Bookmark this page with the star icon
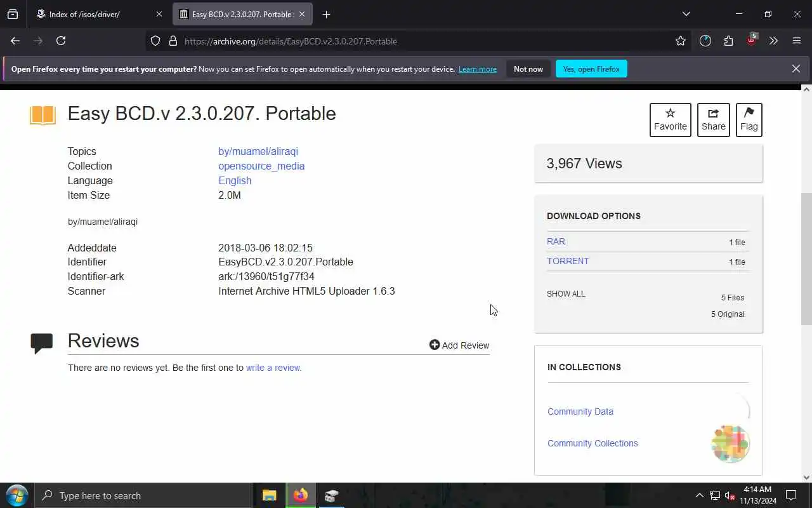 (x=681, y=41)
